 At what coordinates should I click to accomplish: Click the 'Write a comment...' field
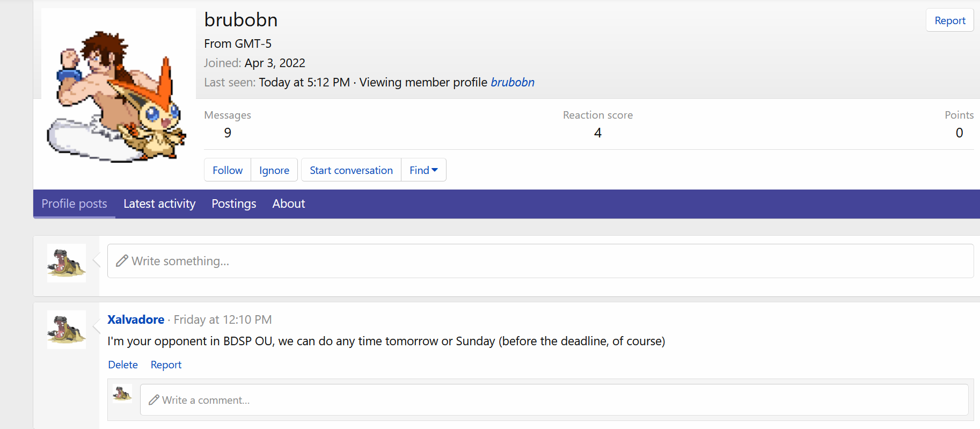(x=554, y=400)
